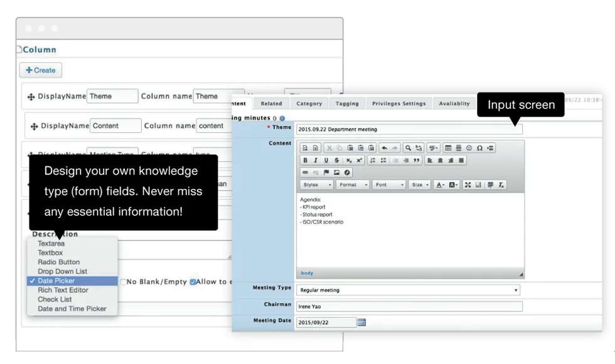Uncheck the Allow to checkbox
Screen dimensions: 615x364
pyautogui.click(x=193, y=282)
